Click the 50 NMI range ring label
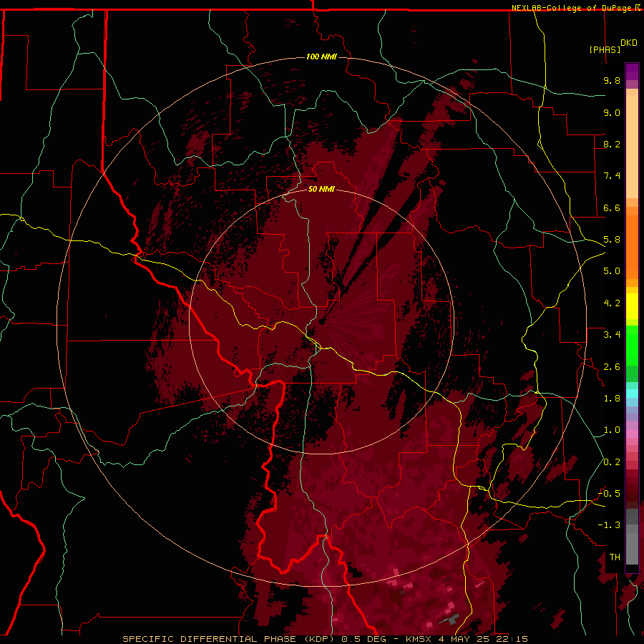The width and height of the screenshot is (644, 644). click(321, 189)
